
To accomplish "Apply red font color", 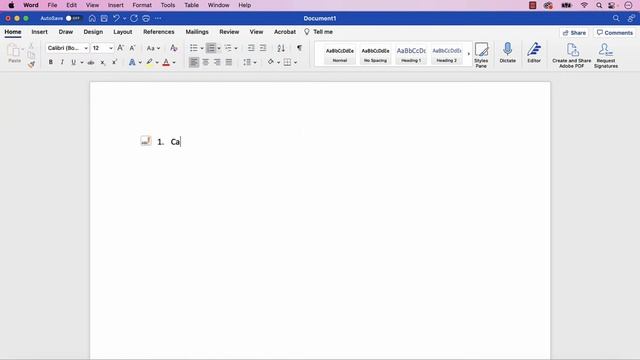I will (166, 62).
